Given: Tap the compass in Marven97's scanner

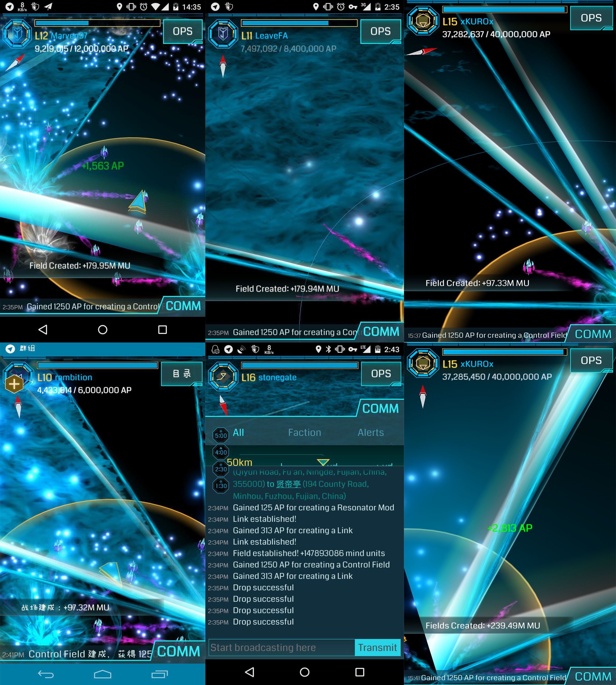Looking at the screenshot, I should coord(16,62).
